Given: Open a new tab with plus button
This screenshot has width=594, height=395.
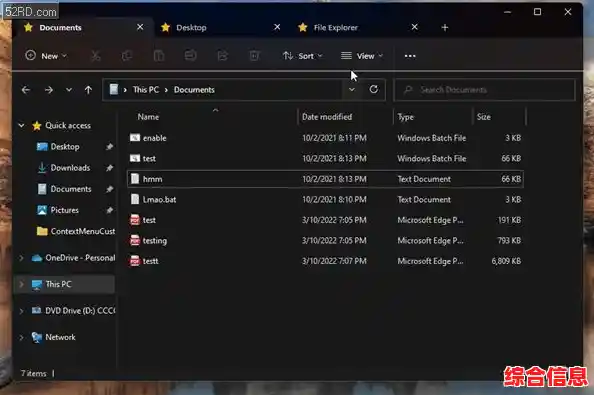Looking at the screenshot, I should pyautogui.click(x=445, y=28).
